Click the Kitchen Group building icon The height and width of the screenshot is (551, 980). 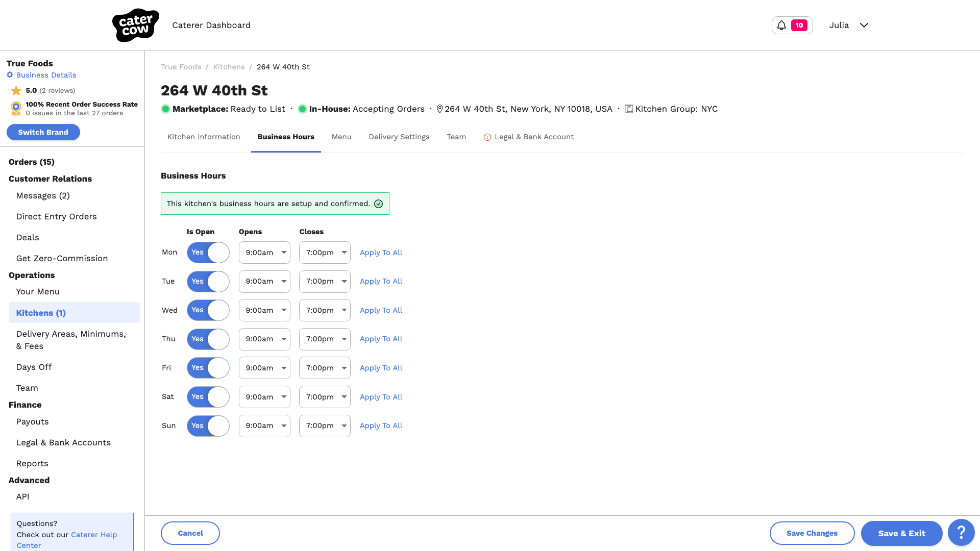click(629, 109)
